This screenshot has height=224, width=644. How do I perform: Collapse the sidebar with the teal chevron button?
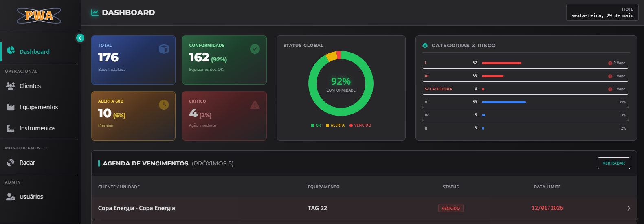[80, 38]
